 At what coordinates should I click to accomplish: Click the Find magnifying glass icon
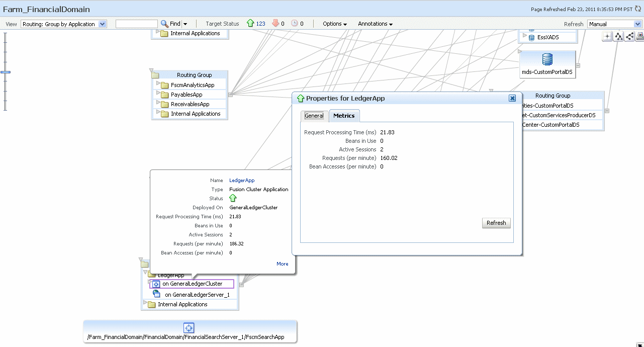(x=164, y=24)
